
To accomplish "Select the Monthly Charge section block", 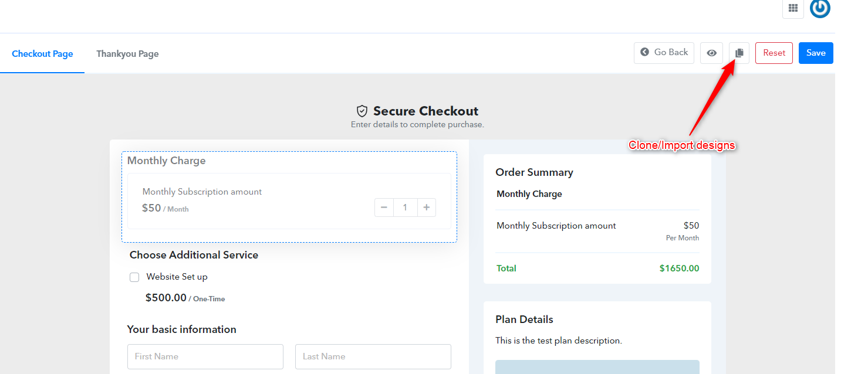I will tap(289, 197).
